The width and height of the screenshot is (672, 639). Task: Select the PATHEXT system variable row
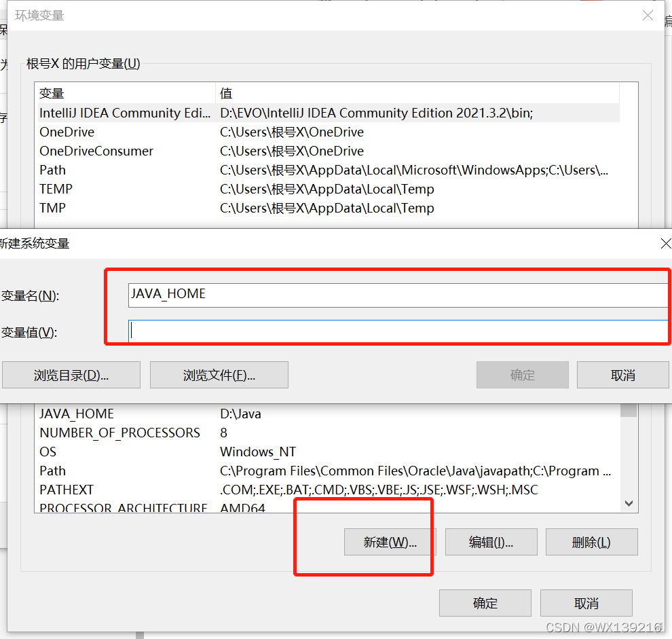pos(329,490)
